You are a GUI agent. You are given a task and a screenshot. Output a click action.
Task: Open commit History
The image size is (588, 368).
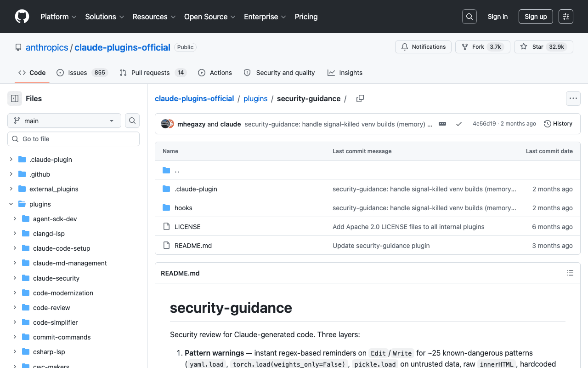coord(558,124)
